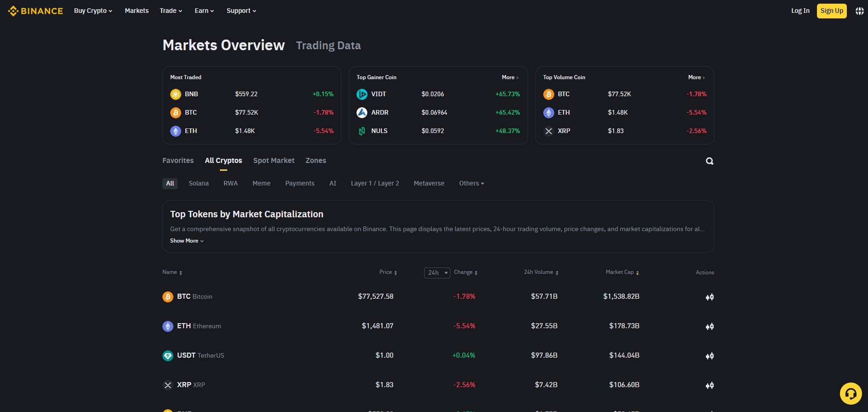The width and height of the screenshot is (868, 412).
Task: Filter by the Solana category
Action: click(199, 183)
